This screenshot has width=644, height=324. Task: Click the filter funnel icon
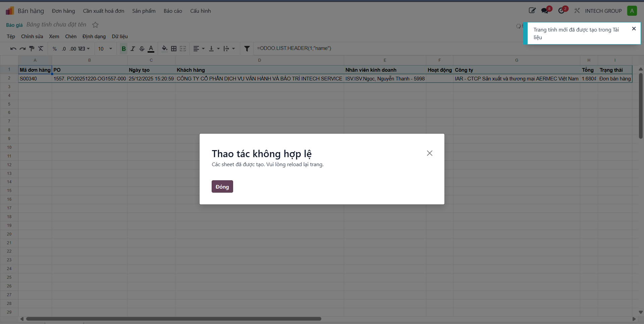click(x=247, y=49)
